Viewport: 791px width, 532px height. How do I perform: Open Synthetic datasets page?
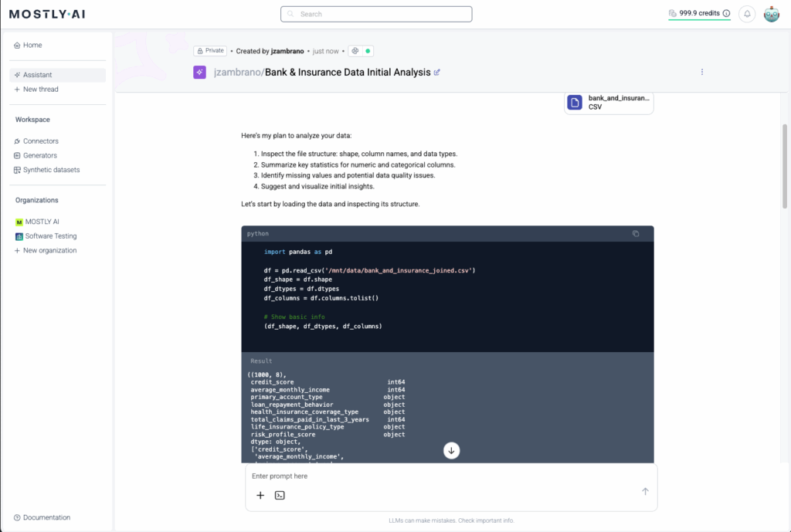point(46,170)
